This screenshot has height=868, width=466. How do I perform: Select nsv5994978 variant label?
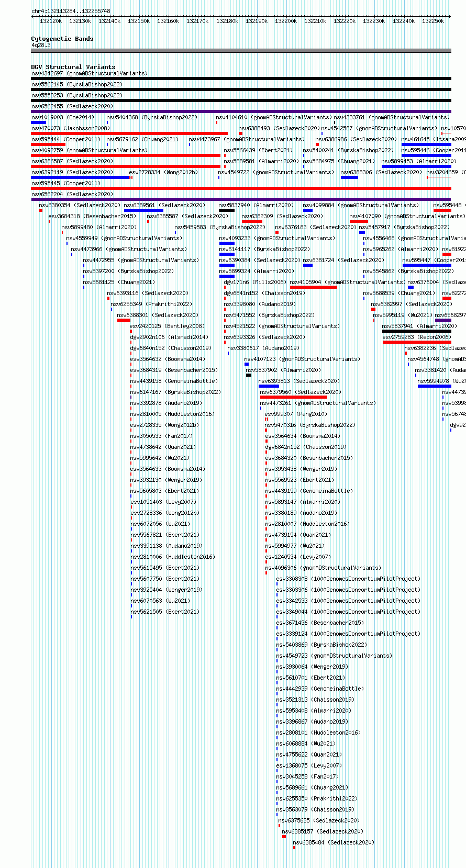[x=441, y=381]
